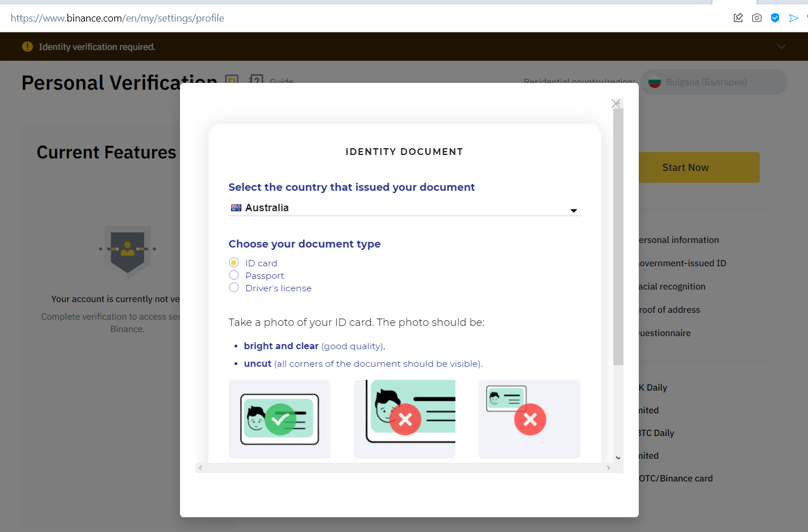Screen dimensions: 808x532
Task: Click the browser address bar URL
Action: pyautogui.click(x=118, y=18)
